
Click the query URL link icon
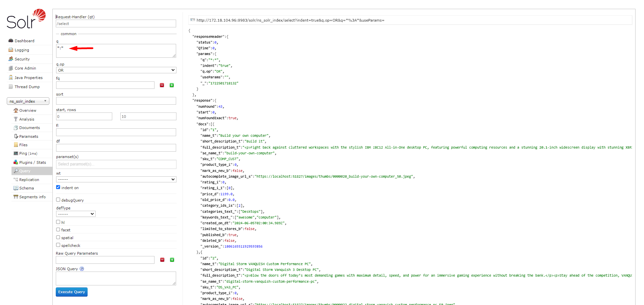point(193,20)
